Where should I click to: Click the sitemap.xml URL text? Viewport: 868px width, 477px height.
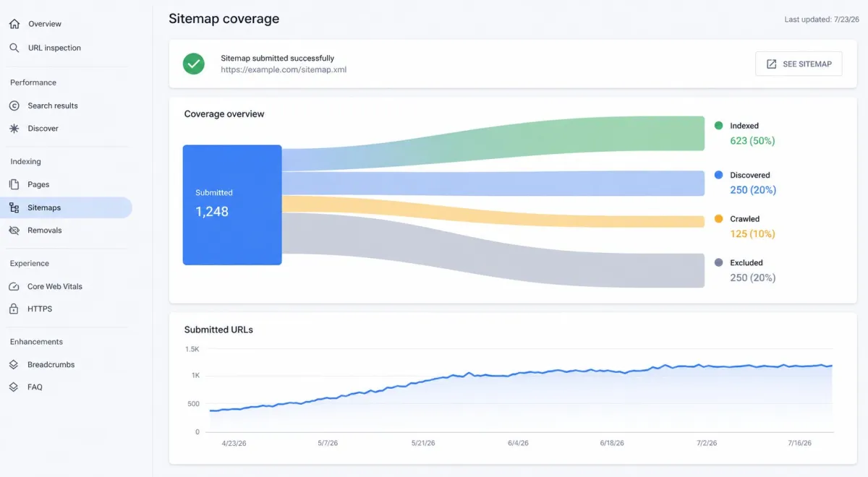point(284,70)
